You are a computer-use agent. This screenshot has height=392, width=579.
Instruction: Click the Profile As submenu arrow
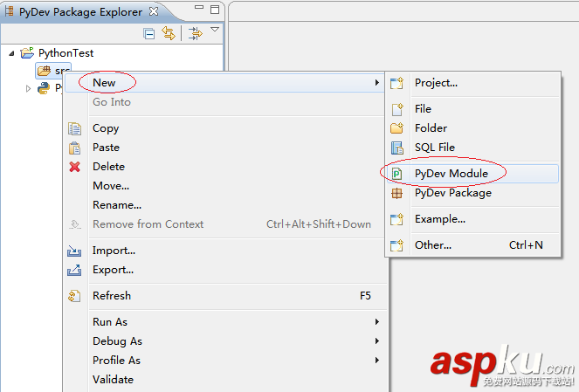pyautogui.click(x=376, y=360)
